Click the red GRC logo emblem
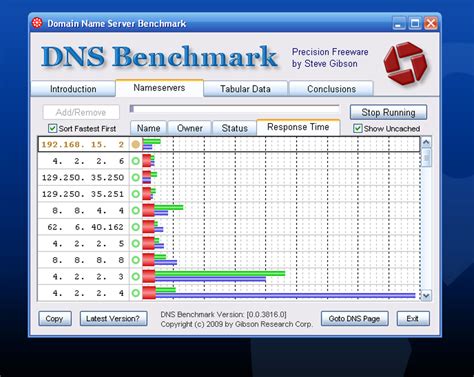Screen dimensions: 474x377 tap(406, 63)
